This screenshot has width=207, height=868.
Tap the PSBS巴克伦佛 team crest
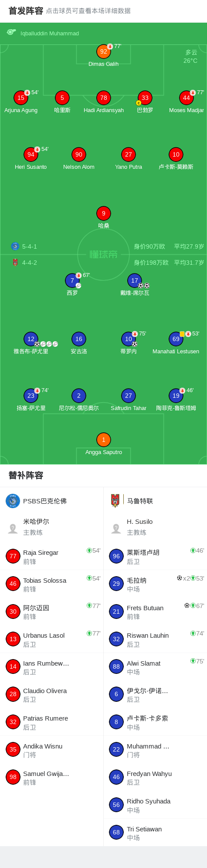pos(13,501)
